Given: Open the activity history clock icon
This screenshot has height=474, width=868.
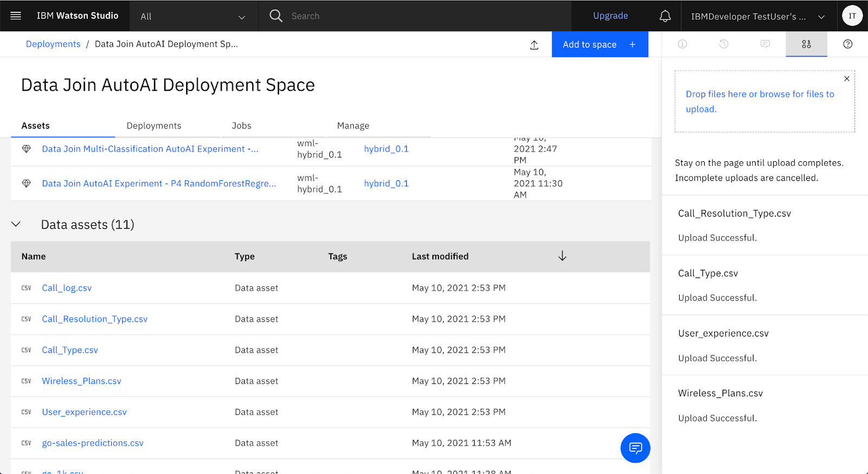Looking at the screenshot, I should click(724, 44).
